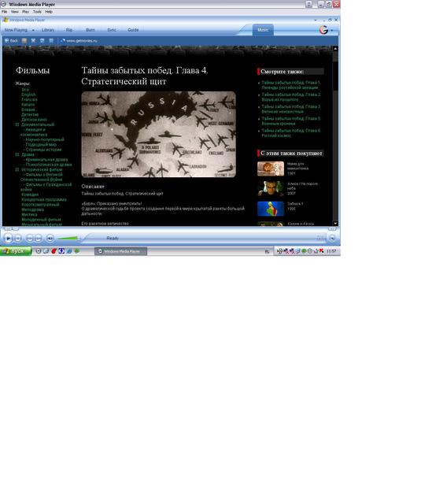
Task: Skip to the previous track
Action: point(30,238)
